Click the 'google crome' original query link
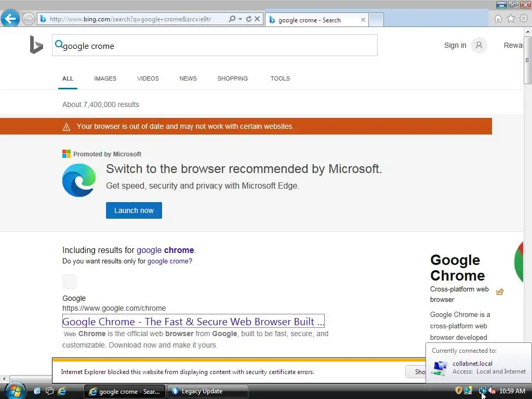The image size is (532, 399). (x=168, y=261)
